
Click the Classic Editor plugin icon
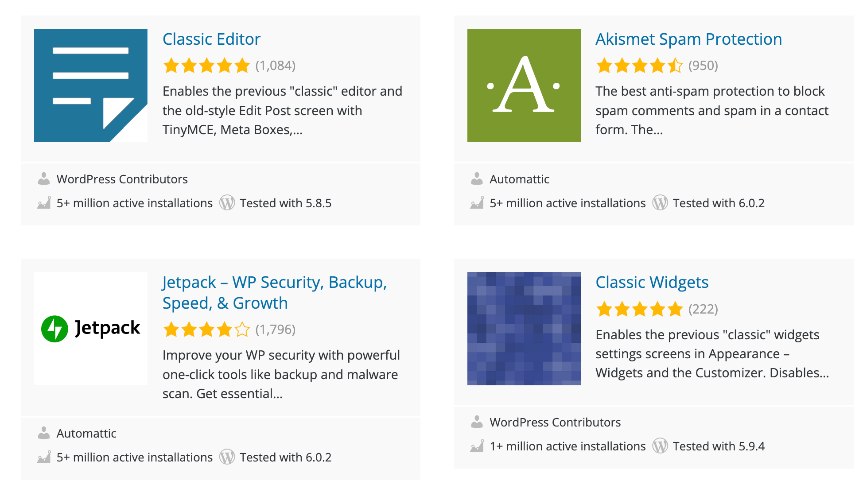tap(93, 84)
